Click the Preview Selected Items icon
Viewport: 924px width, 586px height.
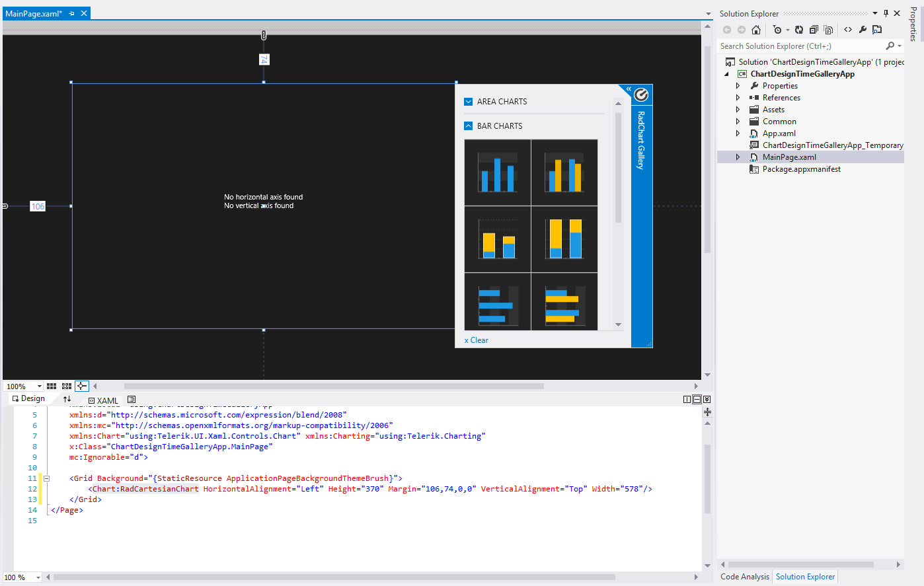(x=877, y=30)
